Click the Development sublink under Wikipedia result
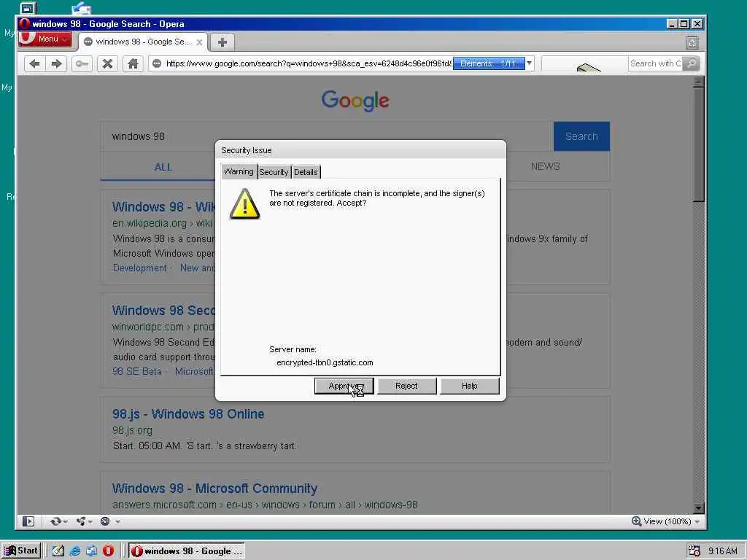The height and width of the screenshot is (560, 747). 139,268
